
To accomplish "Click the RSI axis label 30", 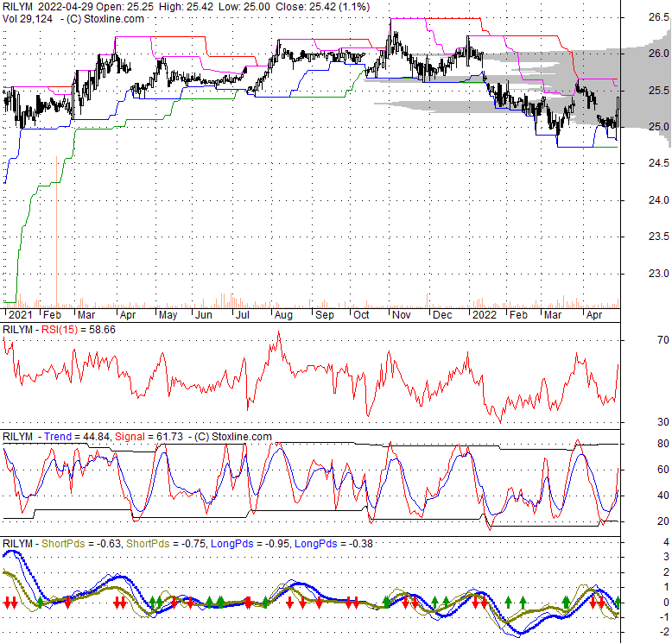I will [663, 422].
